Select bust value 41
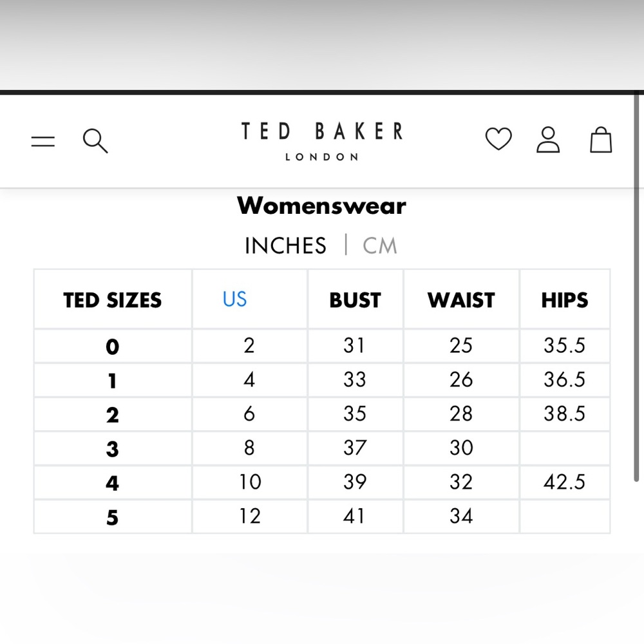The image size is (644, 644). 354,516
